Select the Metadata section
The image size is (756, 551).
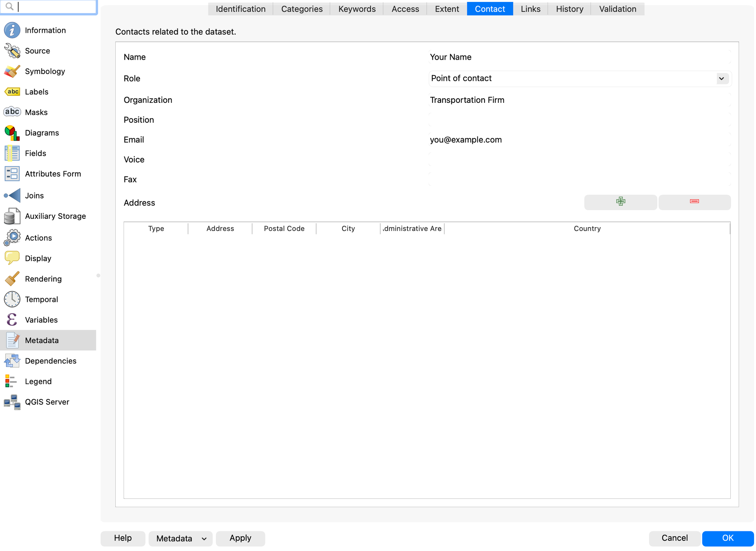(x=48, y=340)
